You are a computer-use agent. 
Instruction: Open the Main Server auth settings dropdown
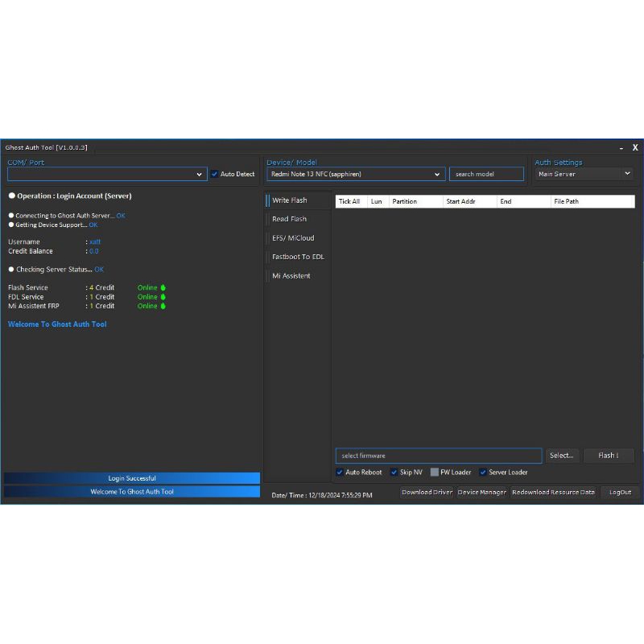(584, 174)
